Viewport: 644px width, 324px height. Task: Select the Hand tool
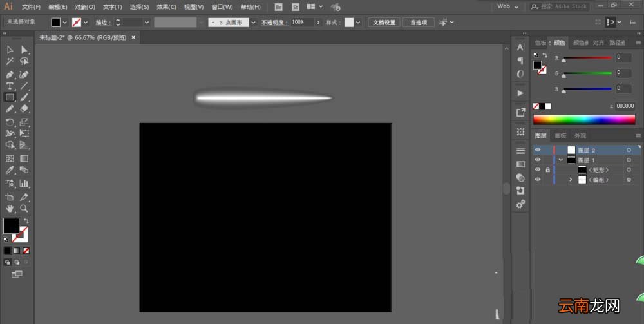tap(10, 209)
